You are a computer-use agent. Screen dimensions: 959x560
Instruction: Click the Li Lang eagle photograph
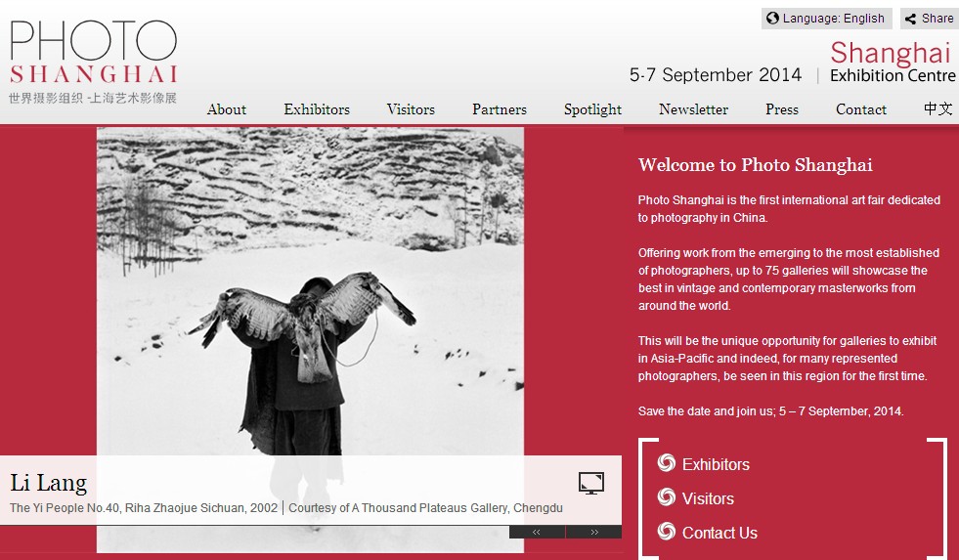coord(310,291)
